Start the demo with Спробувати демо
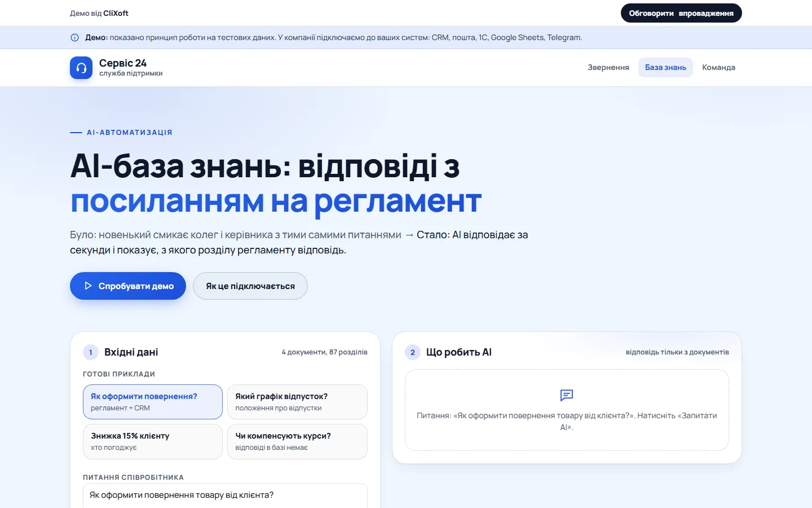Viewport: 812px width, 508px height. 128,286
